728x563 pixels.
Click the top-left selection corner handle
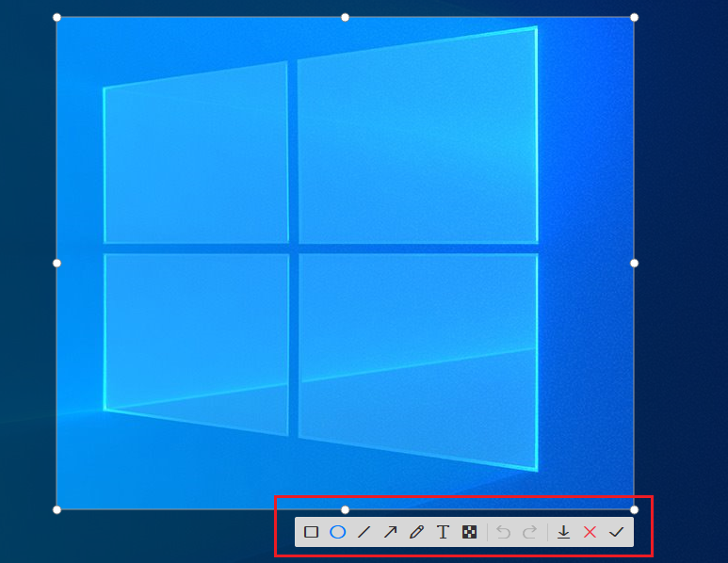pos(57,17)
